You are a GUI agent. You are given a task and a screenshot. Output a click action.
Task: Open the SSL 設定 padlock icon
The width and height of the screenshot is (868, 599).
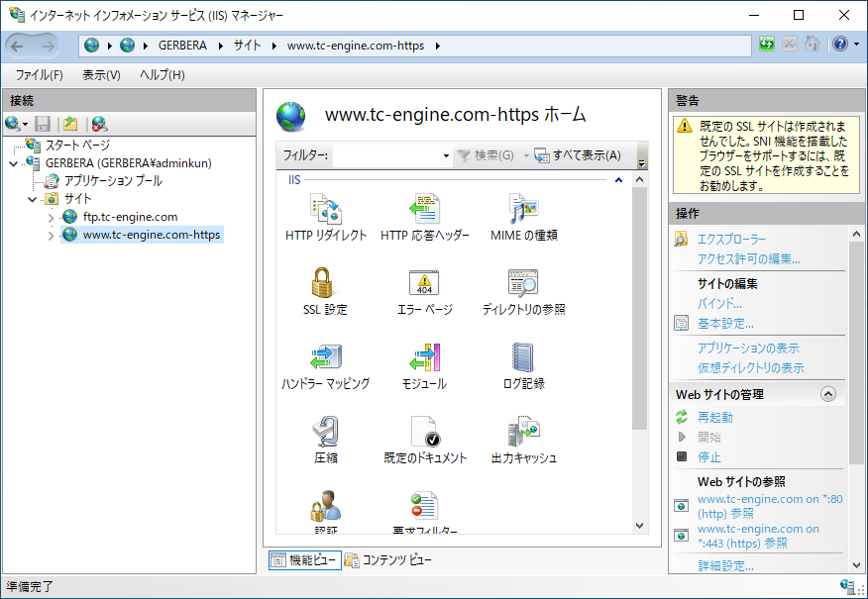[x=323, y=283]
